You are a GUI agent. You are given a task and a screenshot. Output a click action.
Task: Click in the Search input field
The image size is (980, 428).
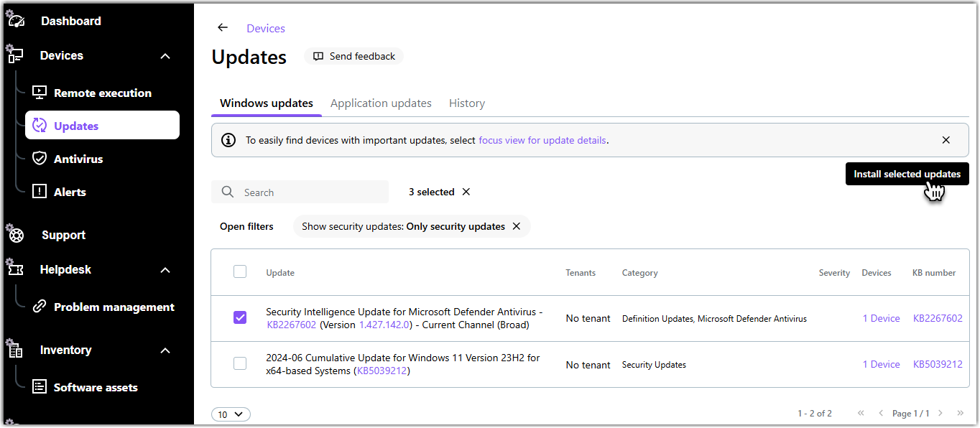coord(309,192)
